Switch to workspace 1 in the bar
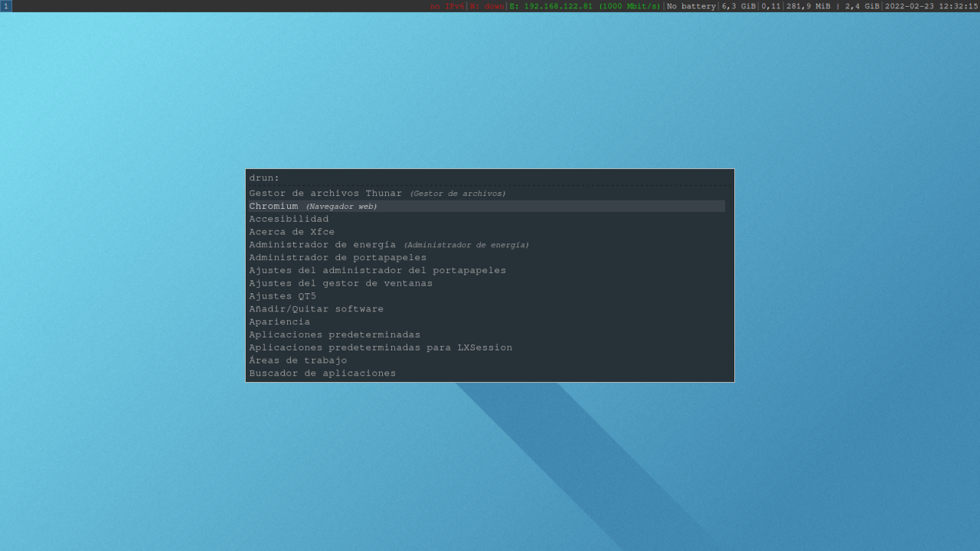The height and width of the screenshot is (551, 980). coord(6,6)
